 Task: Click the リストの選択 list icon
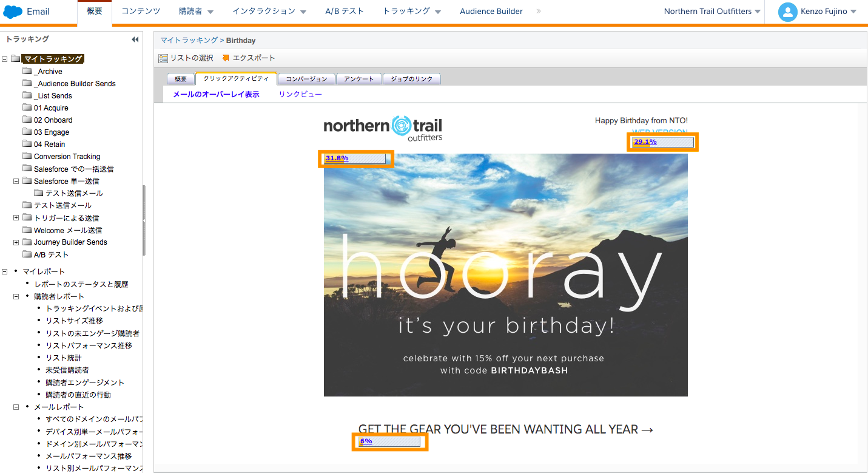(x=163, y=58)
